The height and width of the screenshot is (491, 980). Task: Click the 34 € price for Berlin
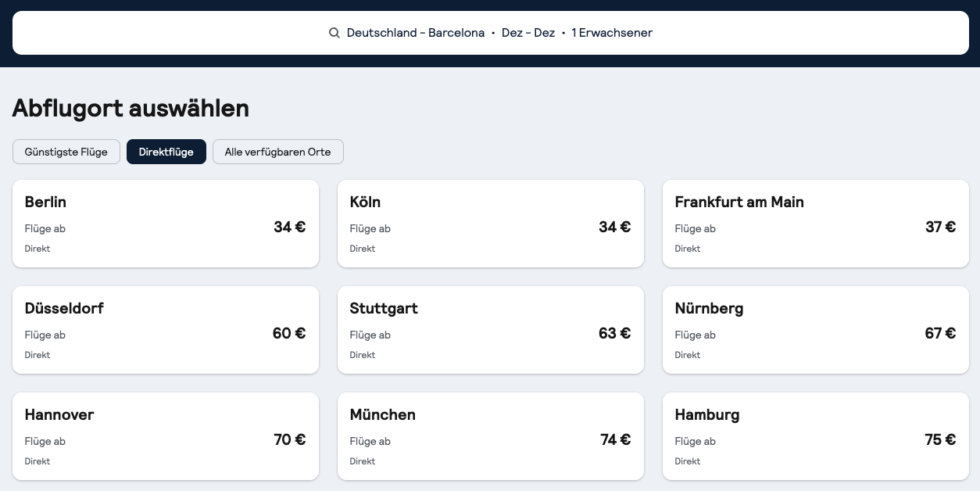tap(289, 228)
